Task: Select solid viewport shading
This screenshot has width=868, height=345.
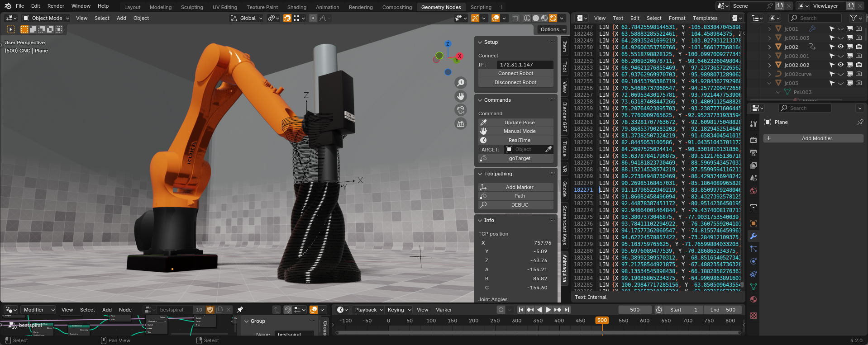Action: click(x=536, y=18)
